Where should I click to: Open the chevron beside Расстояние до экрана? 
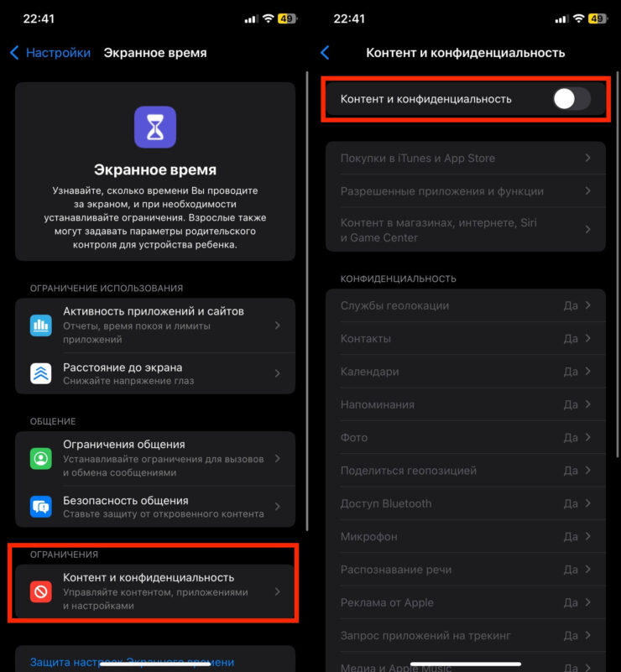tap(278, 373)
